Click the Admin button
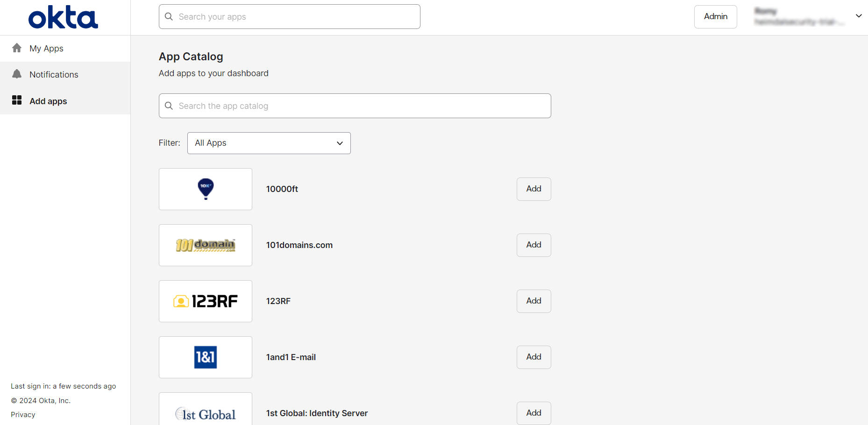Image resolution: width=868 pixels, height=425 pixels. pyautogui.click(x=715, y=17)
